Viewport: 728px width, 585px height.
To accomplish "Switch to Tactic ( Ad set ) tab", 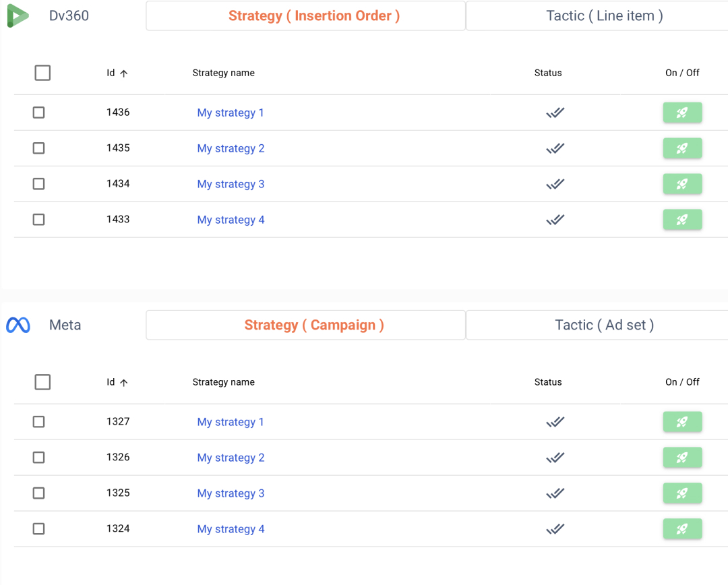I will (604, 326).
